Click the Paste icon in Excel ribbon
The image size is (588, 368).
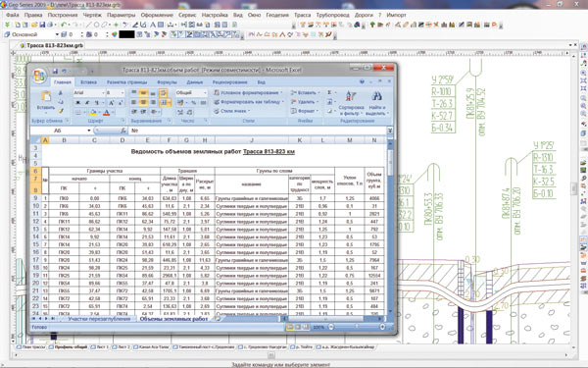(46, 97)
